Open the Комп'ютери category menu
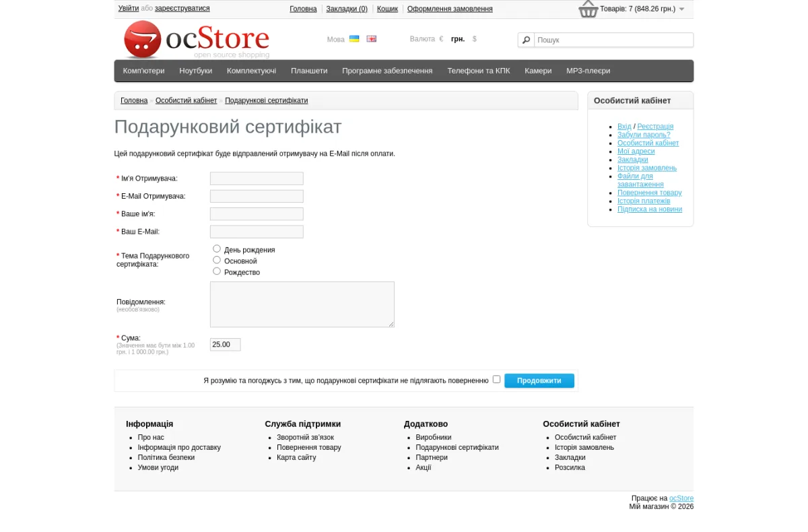 pyautogui.click(x=143, y=71)
